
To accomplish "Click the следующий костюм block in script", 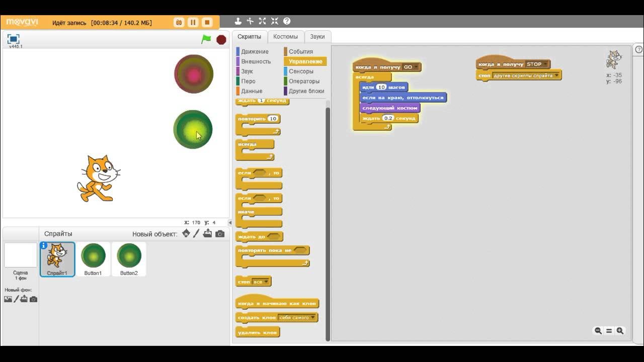I will pyautogui.click(x=390, y=108).
